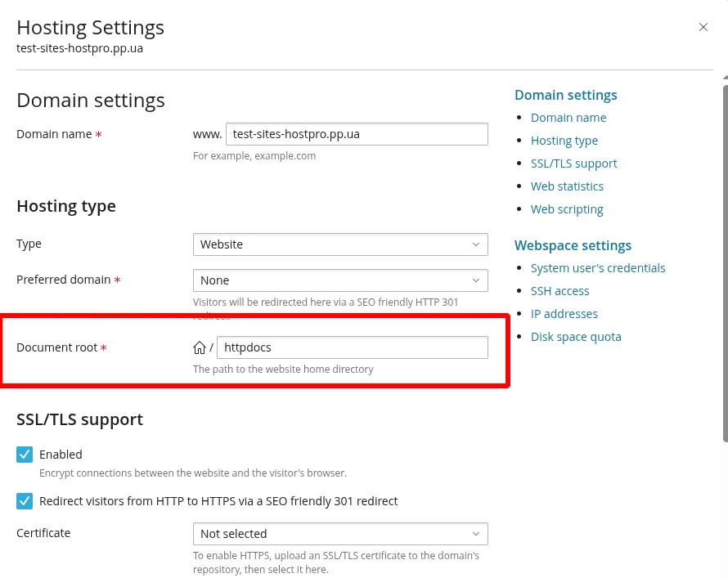Expand the Preferred domain dropdown
Image resolution: width=728 pixels, height=578 pixels.
pos(340,280)
